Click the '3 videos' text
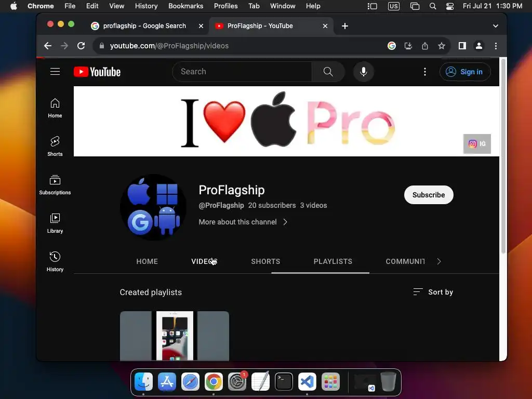The width and height of the screenshot is (532, 399). point(313,205)
